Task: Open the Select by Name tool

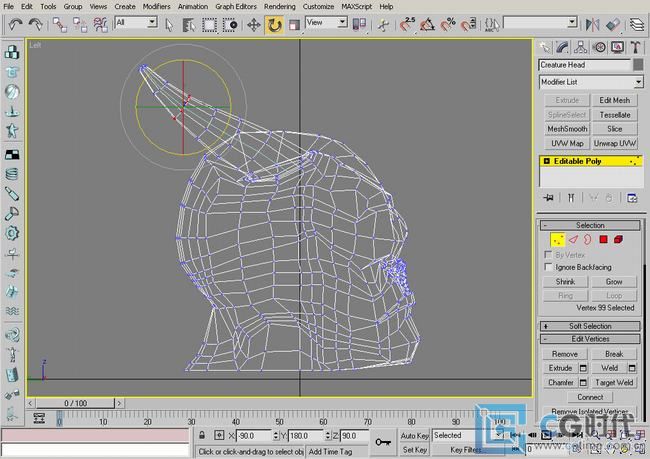Action: click(189, 25)
